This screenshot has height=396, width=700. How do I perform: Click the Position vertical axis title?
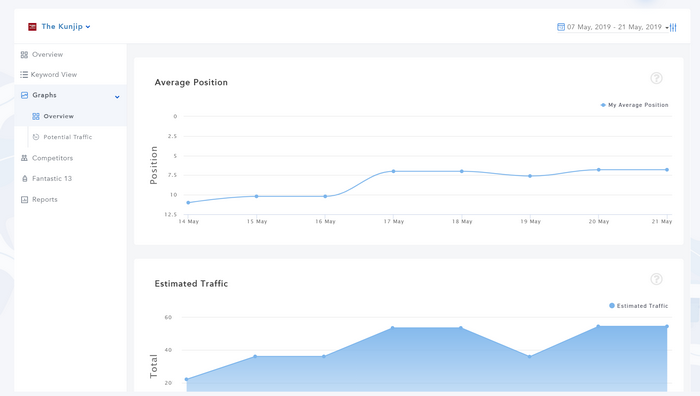click(x=154, y=165)
